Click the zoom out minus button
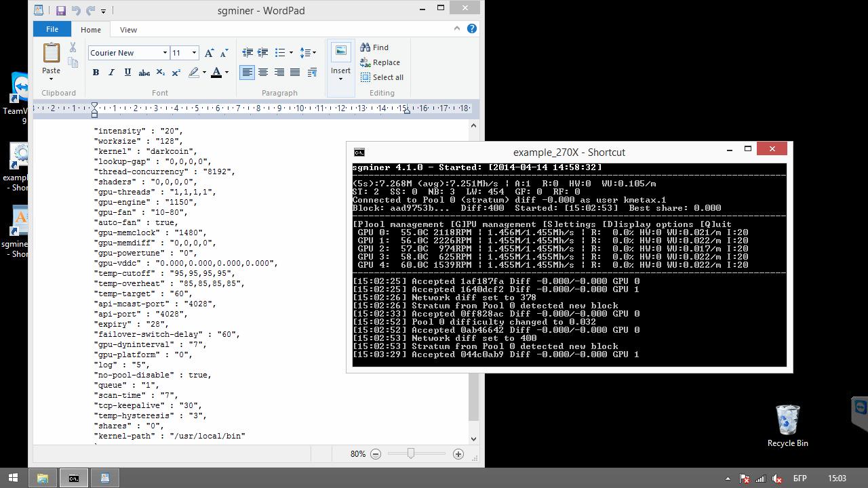 [375, 454]
